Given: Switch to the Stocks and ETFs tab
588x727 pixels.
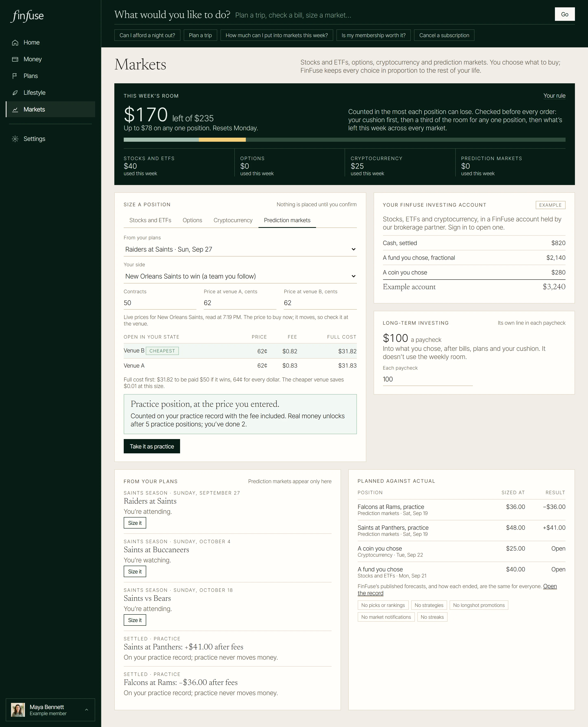Looking at the screenshot, I should (x=150, y=220).
